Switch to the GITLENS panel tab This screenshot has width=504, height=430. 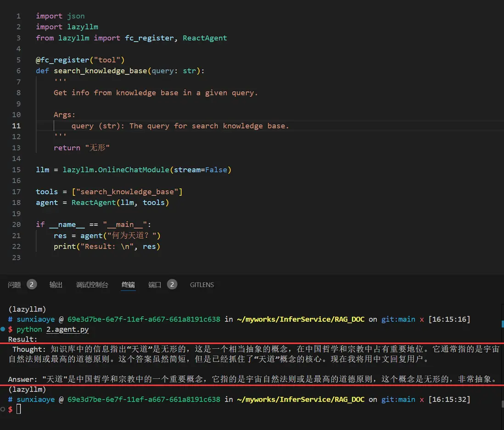coord(202,285)
